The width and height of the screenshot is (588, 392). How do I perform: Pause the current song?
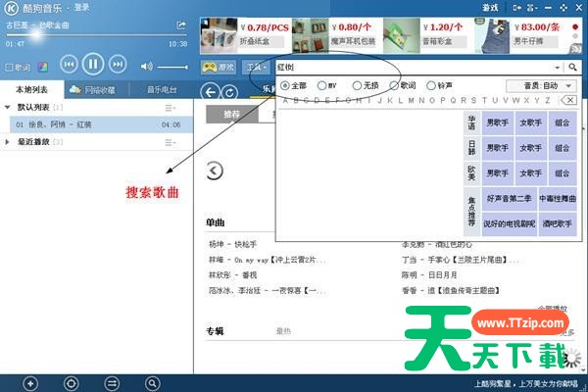[x=93, y=64]
